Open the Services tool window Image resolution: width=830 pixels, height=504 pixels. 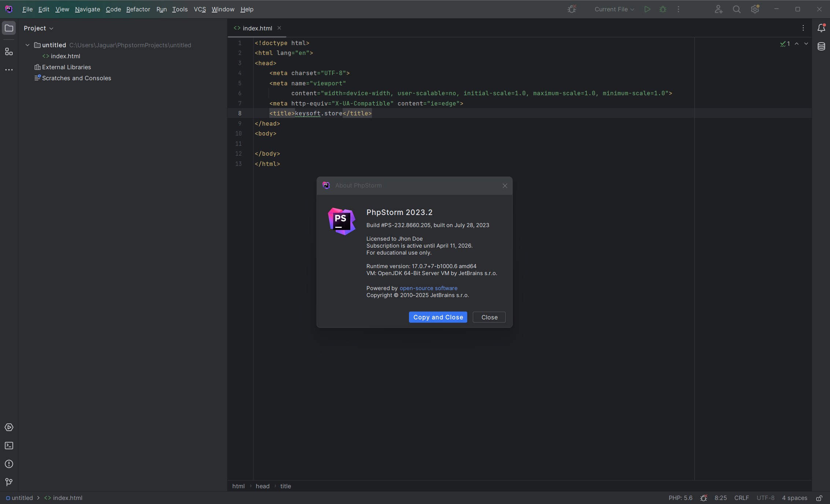[9, 427]
